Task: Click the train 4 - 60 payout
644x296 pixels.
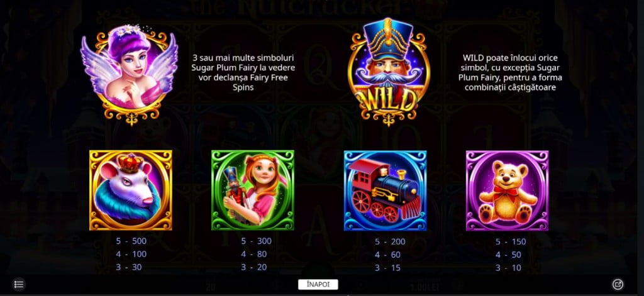Action: pos(387,255)
